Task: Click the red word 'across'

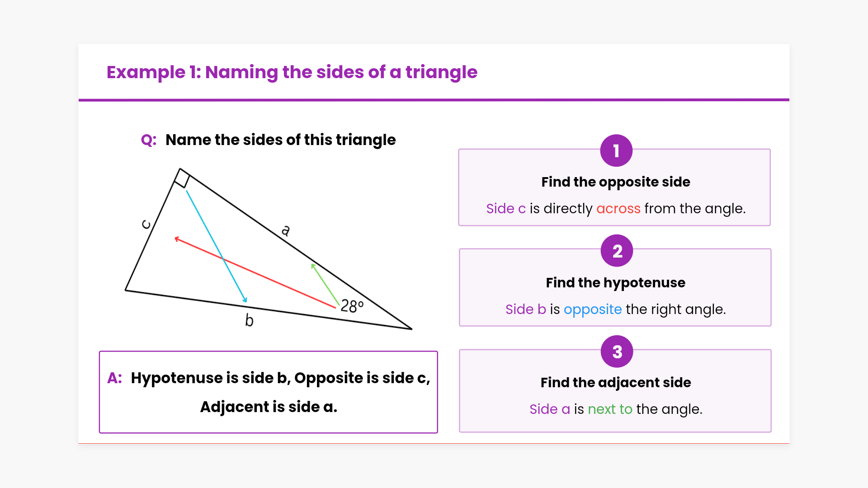Action: click(x=618, y=208)
